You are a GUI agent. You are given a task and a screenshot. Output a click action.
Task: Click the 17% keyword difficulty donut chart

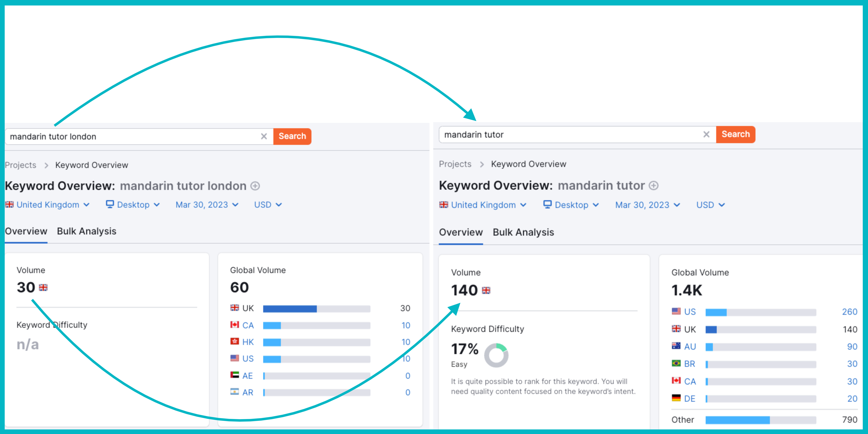tap(496, 356)
